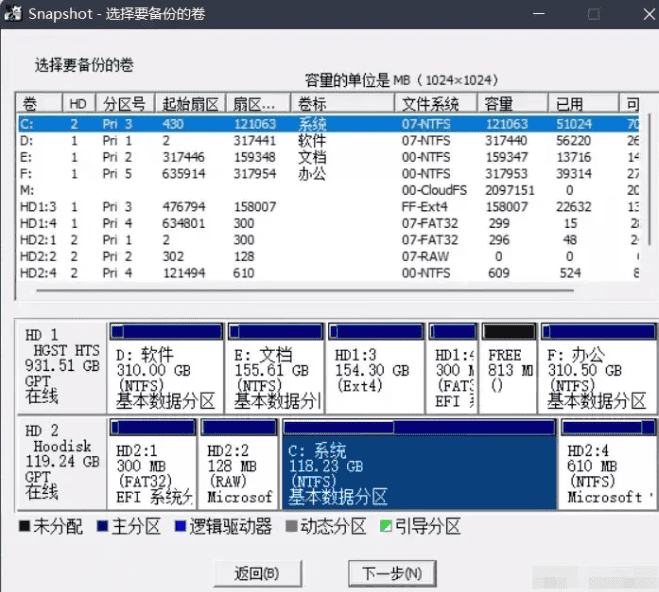Click the 卷标 column header

pyautogui.click(x=342, y=103)
